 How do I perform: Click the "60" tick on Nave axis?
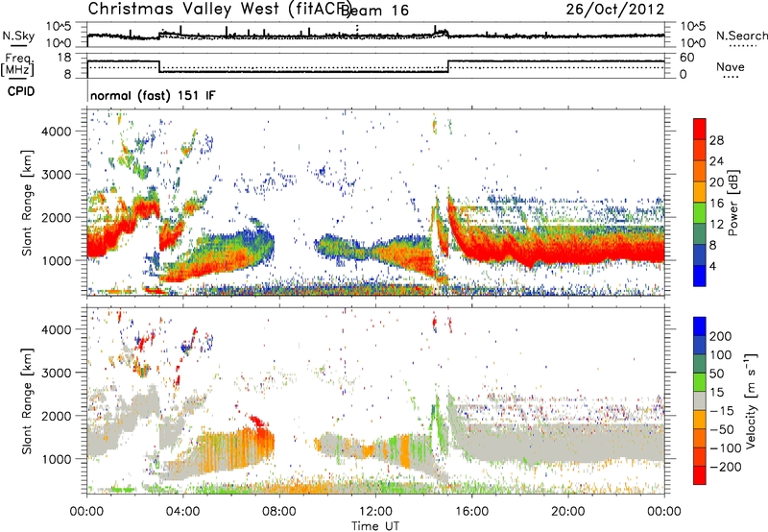(x=687, y=58)
